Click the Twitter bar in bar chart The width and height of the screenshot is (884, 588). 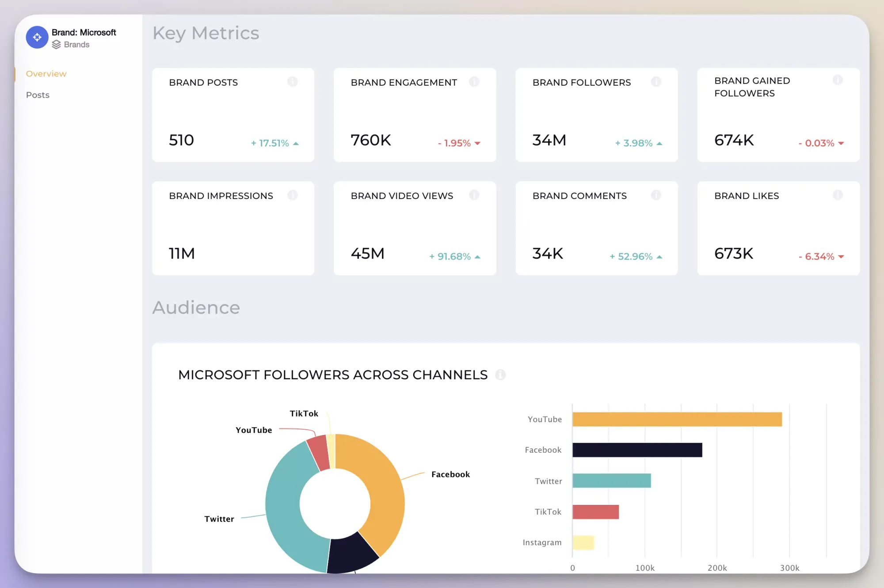click(x=612, y=481)
